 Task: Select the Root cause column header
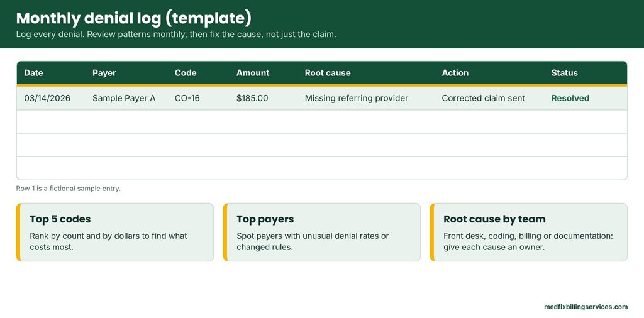click(328, 73)
